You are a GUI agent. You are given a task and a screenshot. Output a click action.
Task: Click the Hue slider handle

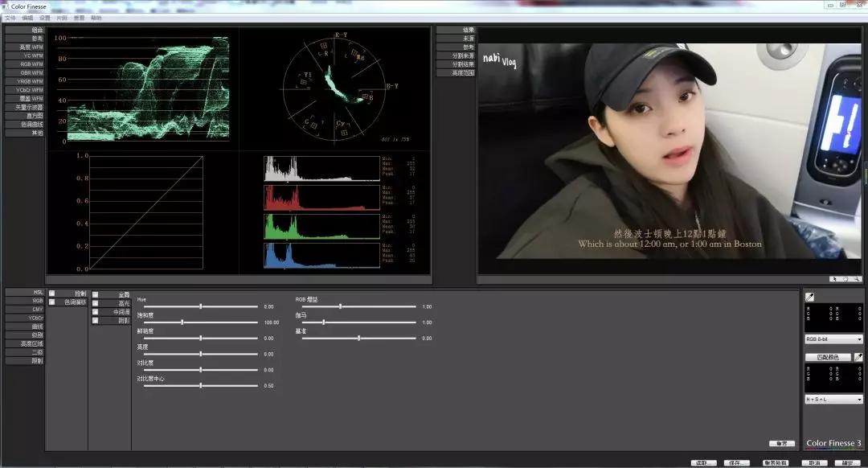[201, 306]
